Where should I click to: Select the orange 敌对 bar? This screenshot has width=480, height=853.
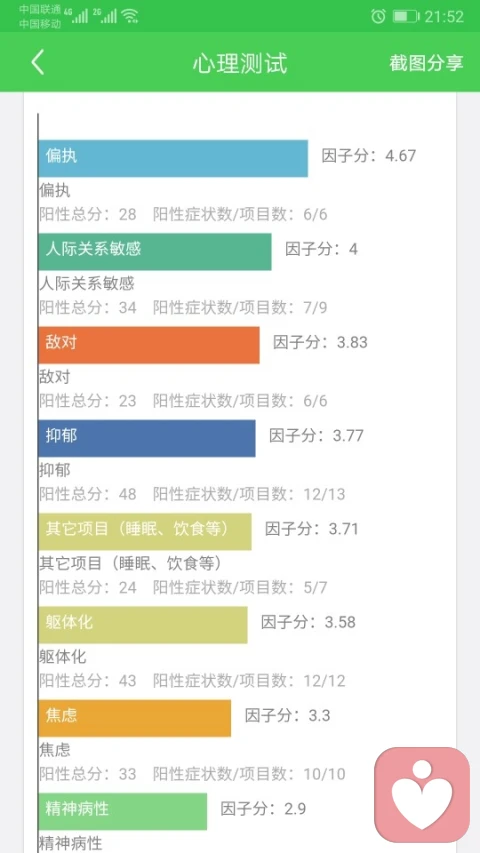pyautogui.click(x=149, y=345)
